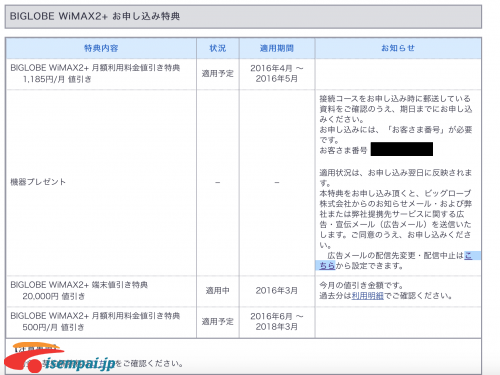Select the 今月の値引き金額です text
Image resolution: width=500 pixels, height=375 pixels.
[361, 285]
